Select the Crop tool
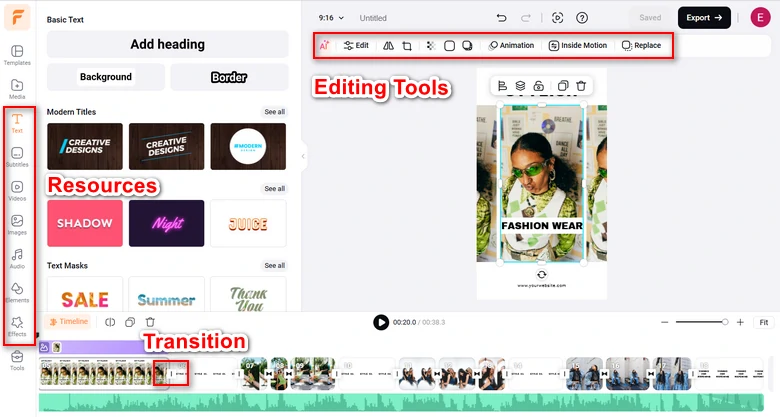Screen dimensions: 780x417 pos(407,46)
